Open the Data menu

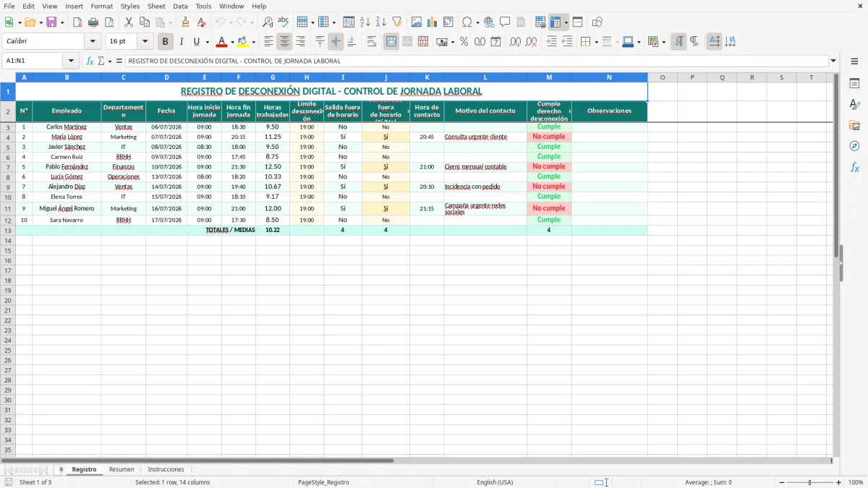click(x=180, y=6)
